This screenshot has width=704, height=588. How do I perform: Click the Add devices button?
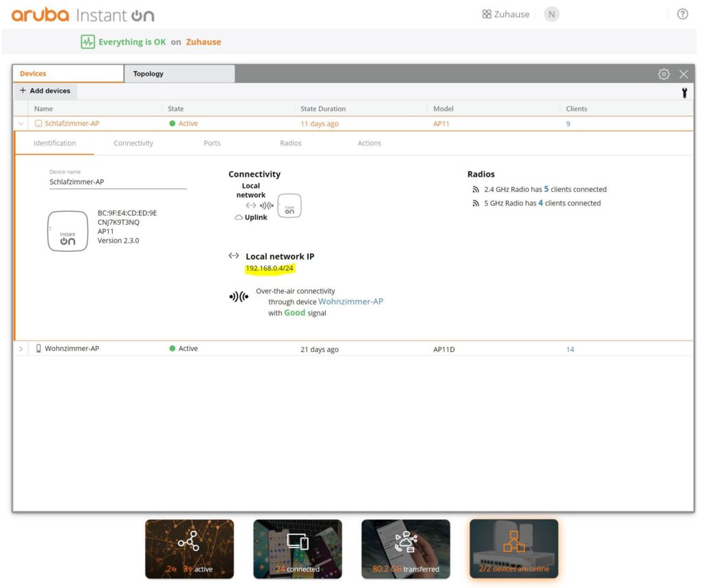click(x=45, y=91)
